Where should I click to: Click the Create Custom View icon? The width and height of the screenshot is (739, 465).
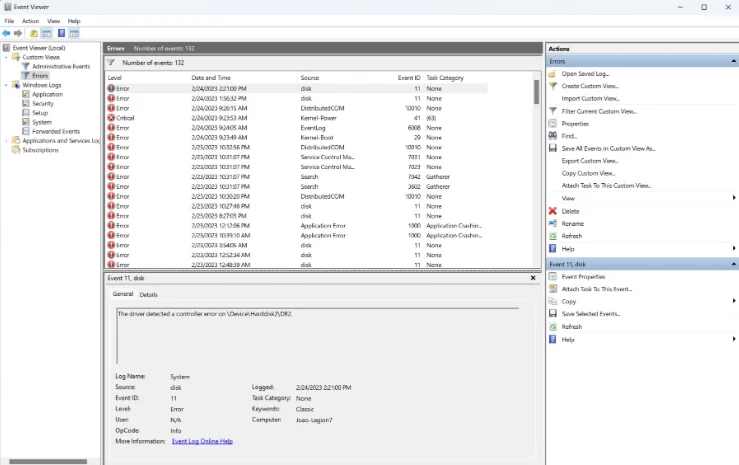pyautogui.click(x=552, y=86)
